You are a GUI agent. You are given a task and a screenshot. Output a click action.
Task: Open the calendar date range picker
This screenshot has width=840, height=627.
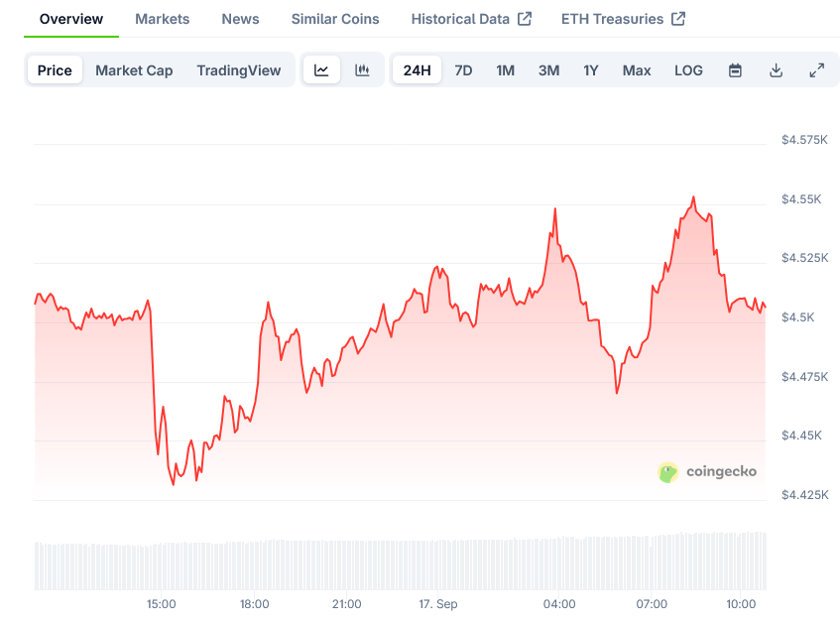(735, 70)
